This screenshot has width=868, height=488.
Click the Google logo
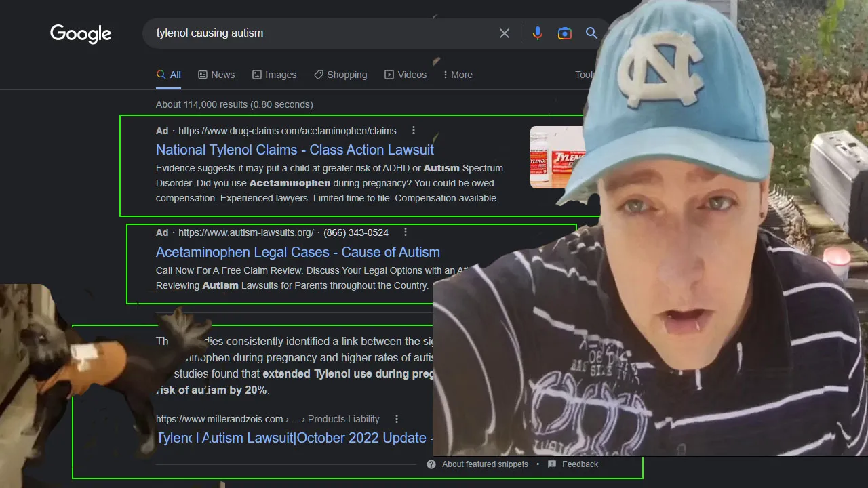coord(81,34)
